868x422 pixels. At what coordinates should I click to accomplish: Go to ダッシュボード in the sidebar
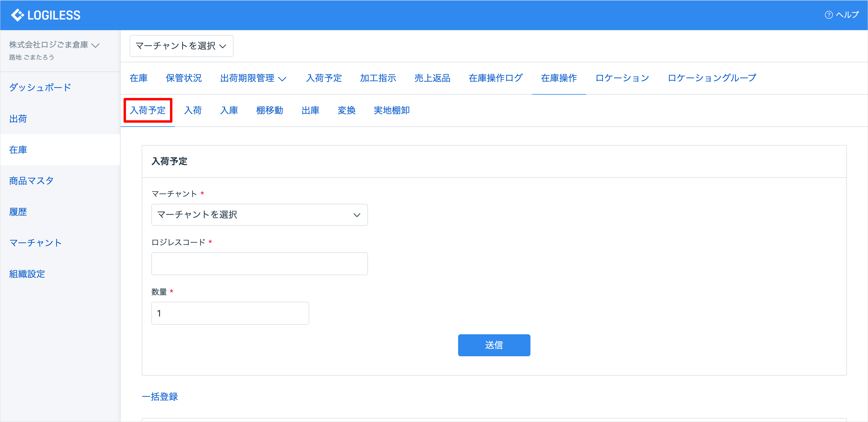click(40, 88)
